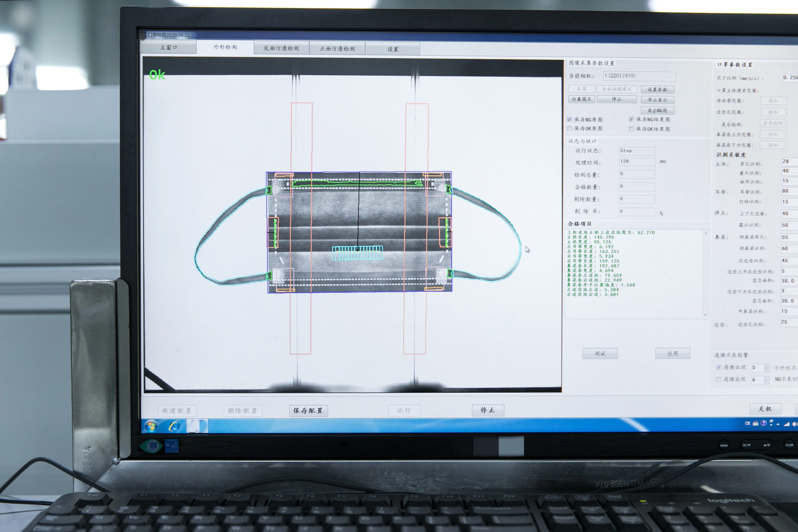Open the 当前相机 camera dropdown
This screenshot has width=798, height=532.
pyautogui.click(x=639, y=76)
